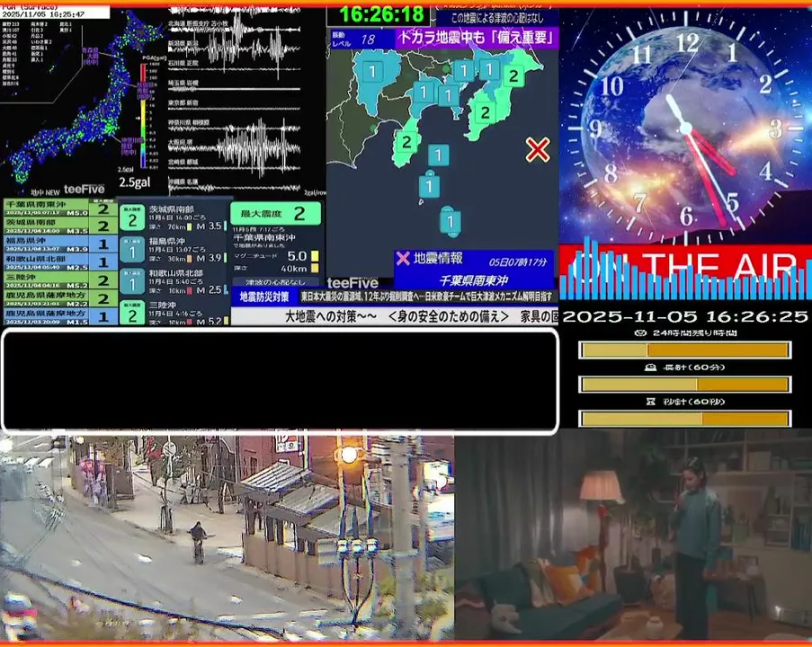Click the この地震による津波の心配はなし notice
This screenshot has width=812, height=647.
click(x=497, y=18)
